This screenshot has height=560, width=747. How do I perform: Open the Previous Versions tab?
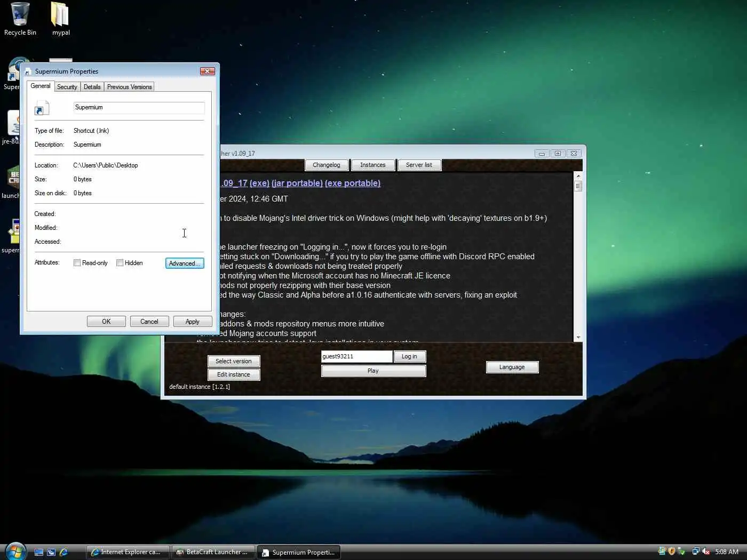pyautogui.click(x=129, y=87)
